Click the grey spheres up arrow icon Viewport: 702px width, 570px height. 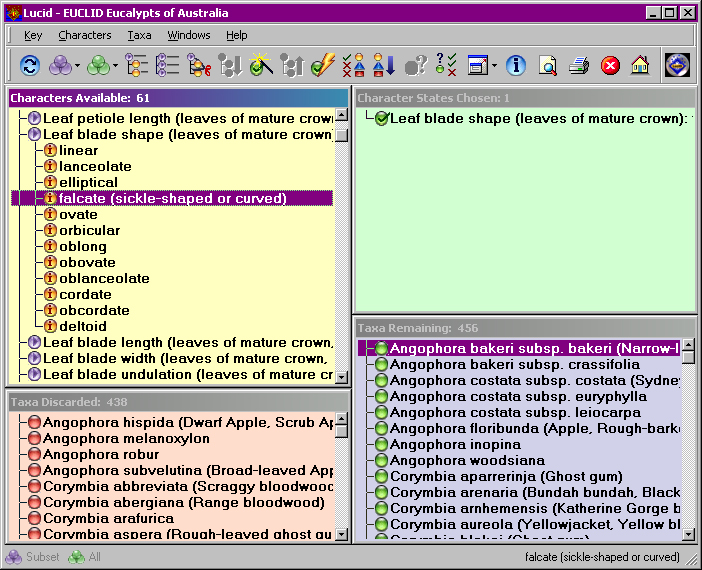click(x=292, y=65)
